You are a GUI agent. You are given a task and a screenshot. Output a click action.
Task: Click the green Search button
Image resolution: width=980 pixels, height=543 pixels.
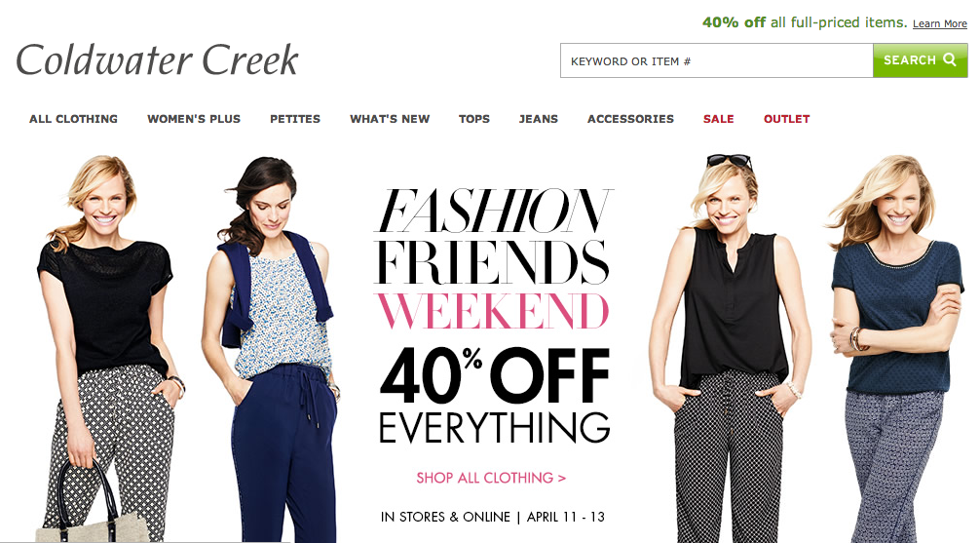(x=920, y=60)
